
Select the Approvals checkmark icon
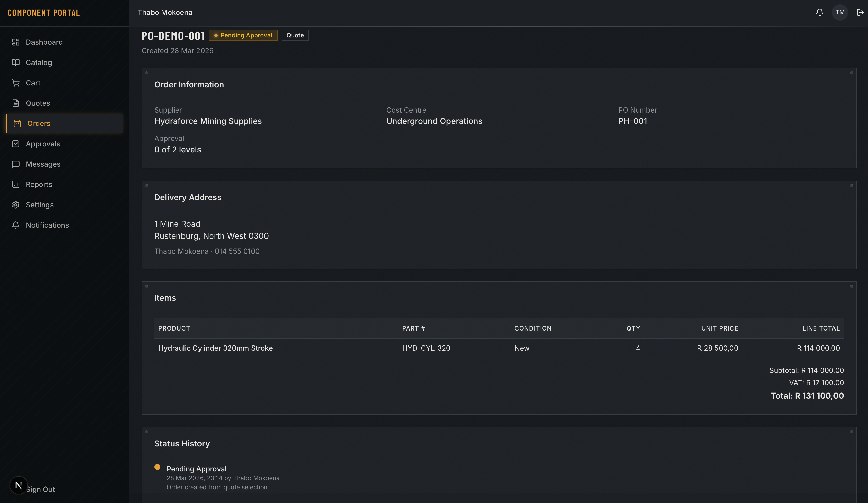click(x=16, y=144)
